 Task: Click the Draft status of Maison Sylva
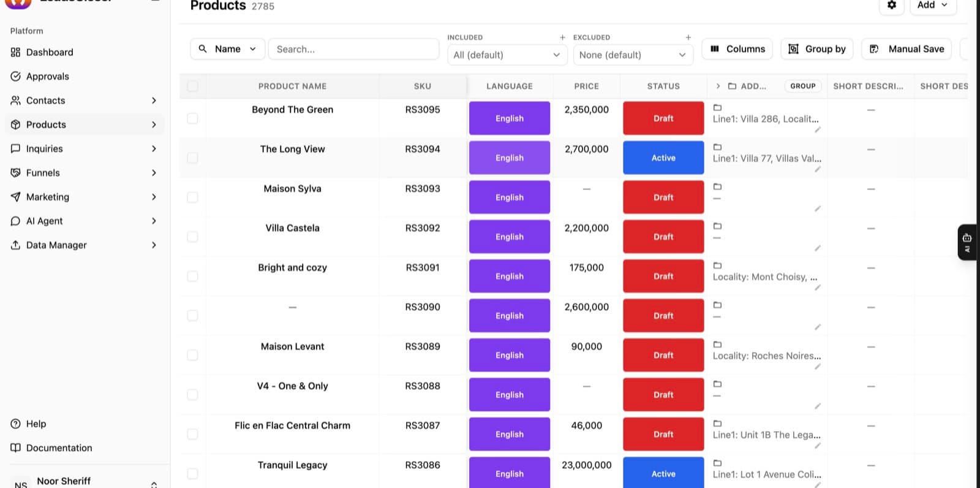[x=663, y=197]
